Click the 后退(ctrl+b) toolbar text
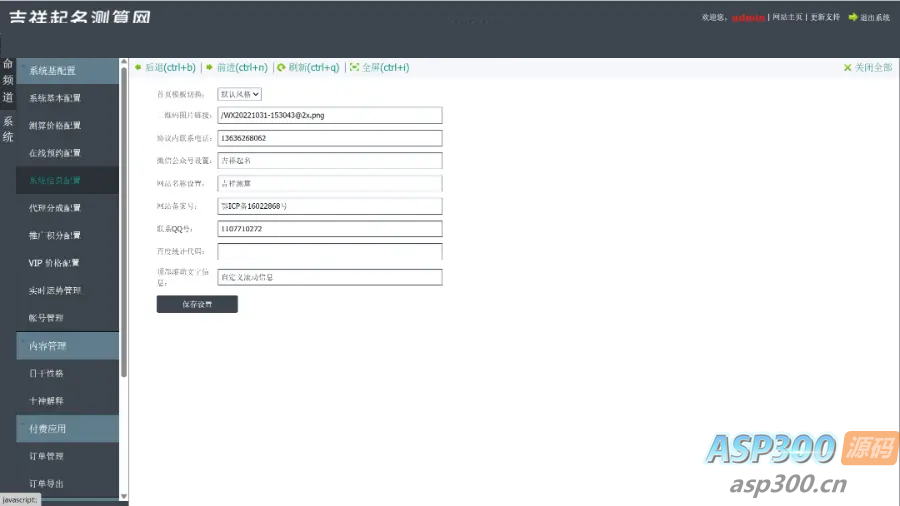 click(170, 67)
